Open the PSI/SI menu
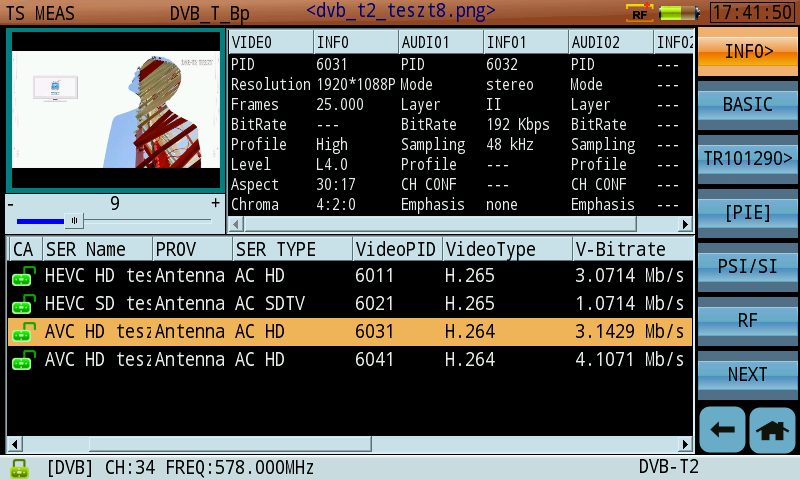The image size is (800, 480). [747, 266]
